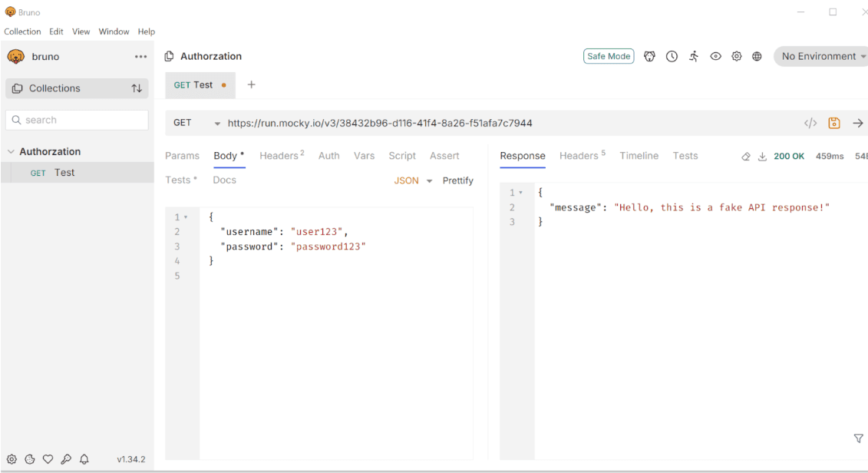This screenshot has width=868, height=473.
Task: Select the GET Test request in sidebar
Action: (x=77, y=172)
